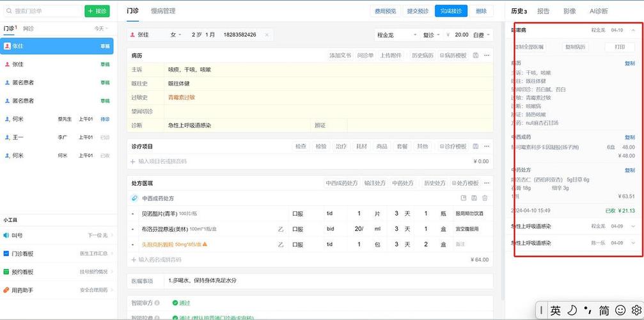644x320 pixels.
Task: Collapse the 咳嗽病 04-10 history record
Action: click(x=633, y=30)
